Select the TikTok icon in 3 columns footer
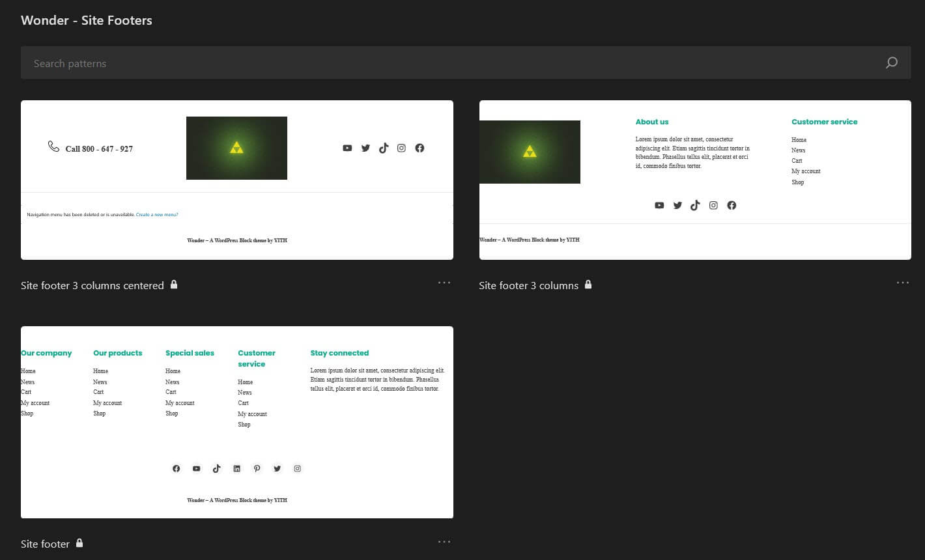Screen dimensions: 925x560 point(695,205)
